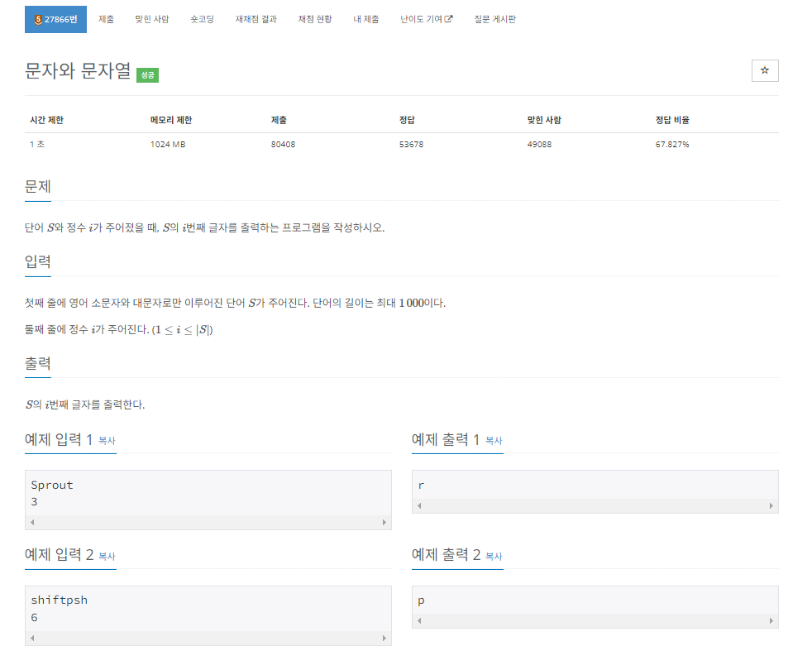Click left scroll arrow of 예제 입력 1

[32, 522]
